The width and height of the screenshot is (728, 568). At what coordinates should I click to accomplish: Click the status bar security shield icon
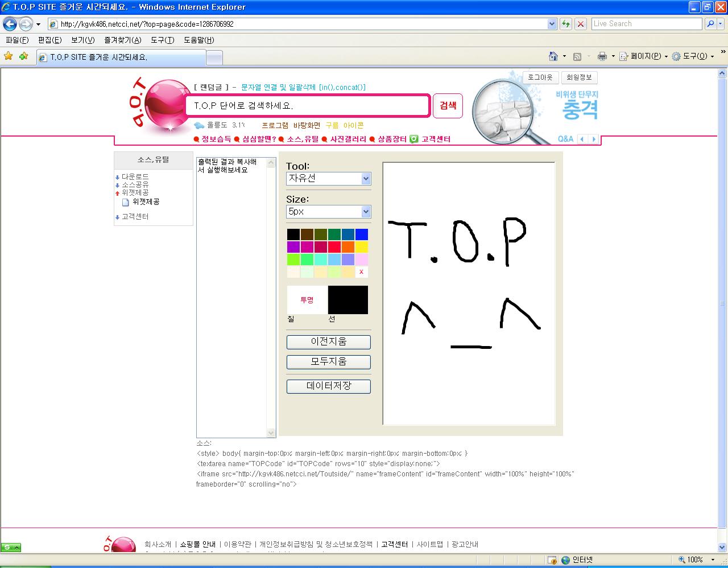point(552,560)
